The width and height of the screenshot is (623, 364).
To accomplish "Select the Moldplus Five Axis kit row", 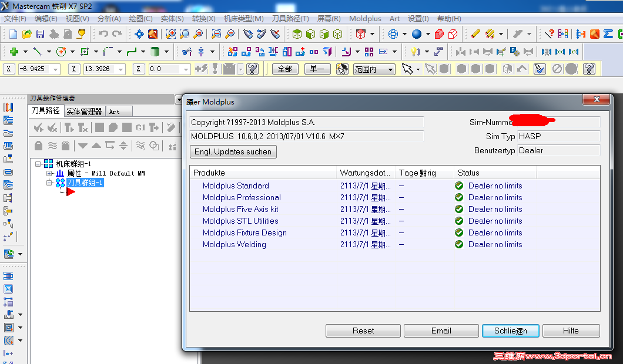I will coord(395,209).
